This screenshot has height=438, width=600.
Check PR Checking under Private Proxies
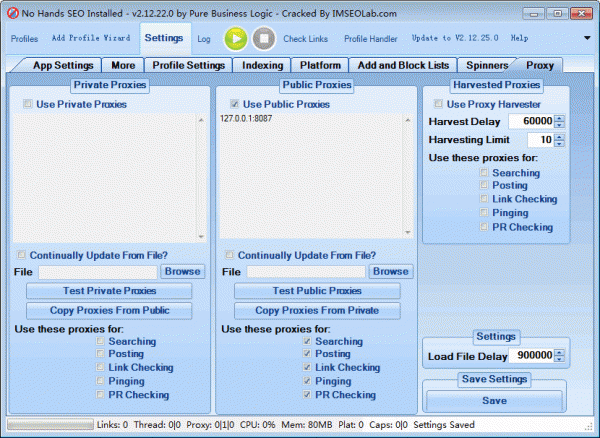click(100, 394)
